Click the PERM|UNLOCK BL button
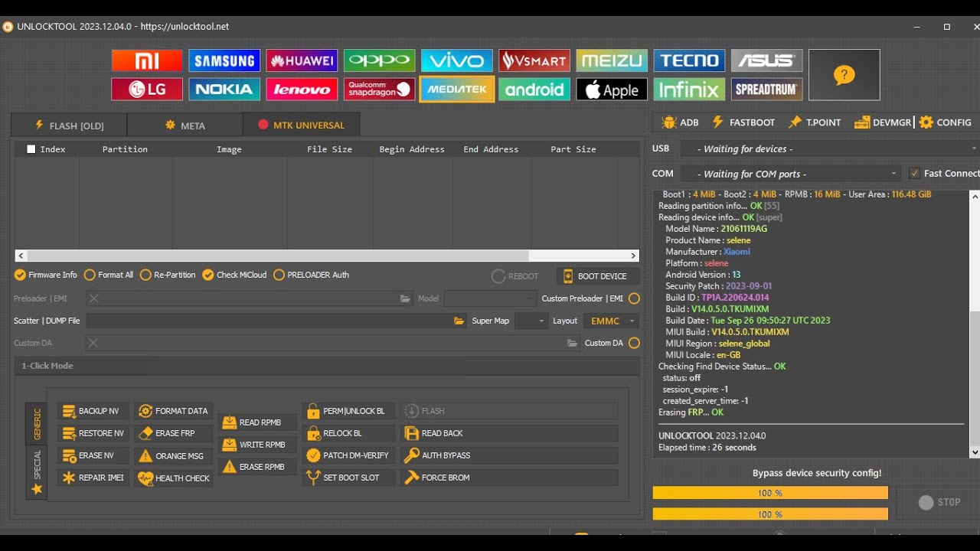Screen dimensions: 980x551 click(x=348, y=411)
